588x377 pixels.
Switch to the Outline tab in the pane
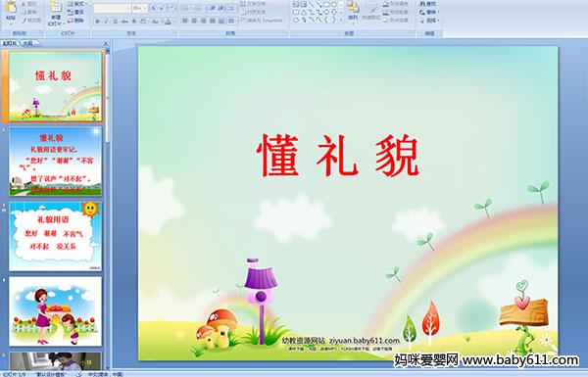(x=28, y=43)
